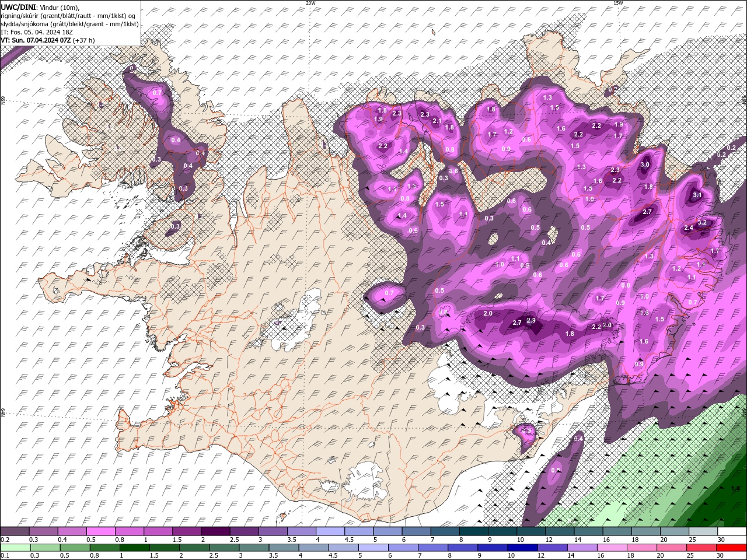This screenshot has width=747, height=560.
Task: Click the dark teal 8 swatch on the snow scale
Action: (474, 531)
